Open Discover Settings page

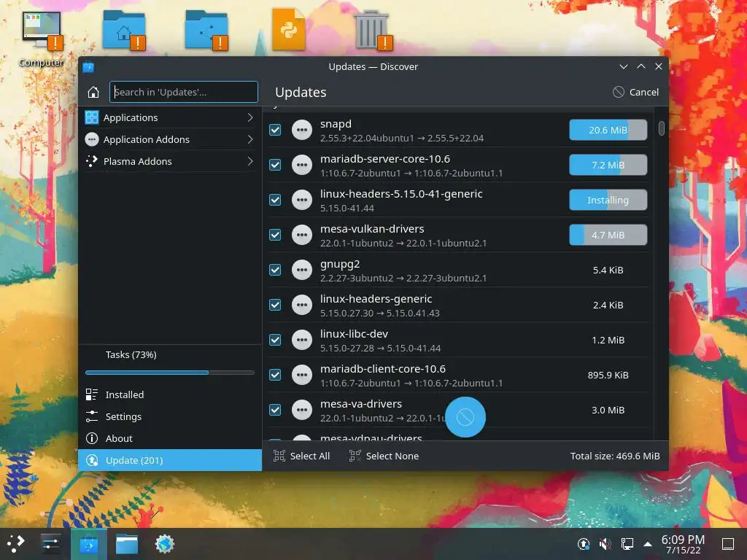pos(170,416)
